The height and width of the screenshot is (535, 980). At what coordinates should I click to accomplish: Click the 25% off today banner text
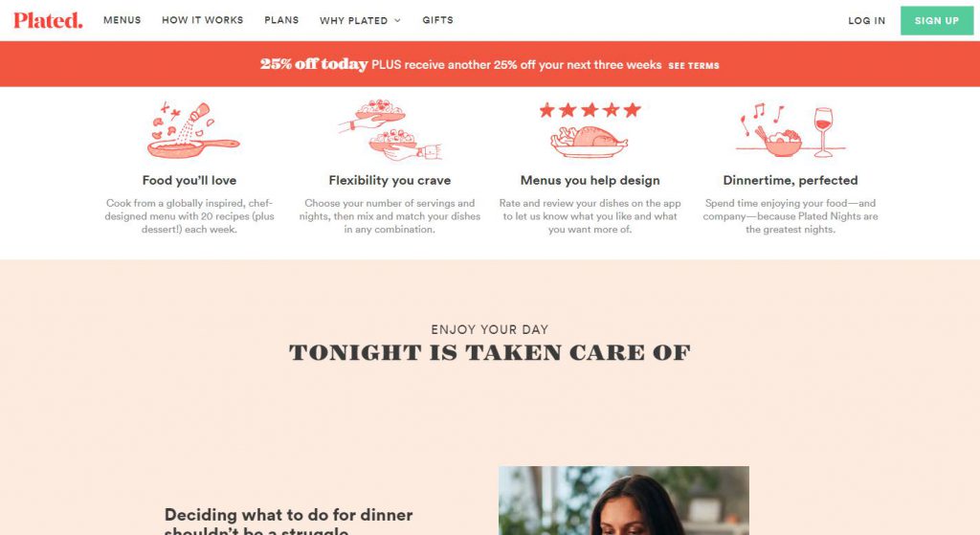[x=314, y=64]
